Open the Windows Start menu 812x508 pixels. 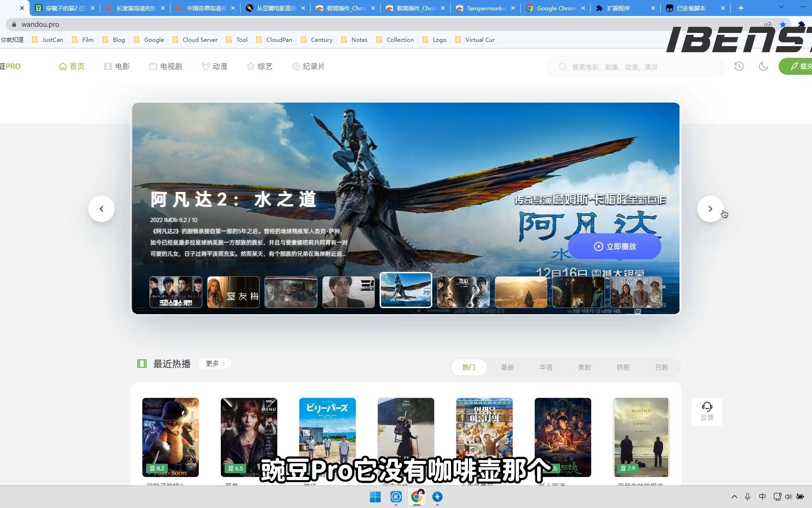click(x=375, y=497)
